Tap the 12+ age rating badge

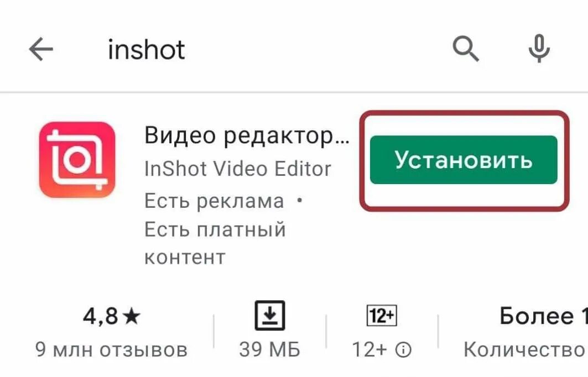(381, 316)
